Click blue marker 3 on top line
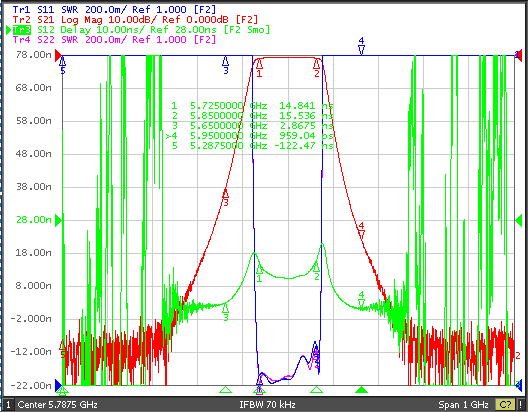Screen dimensions: 528x412 tap(226, 65)
